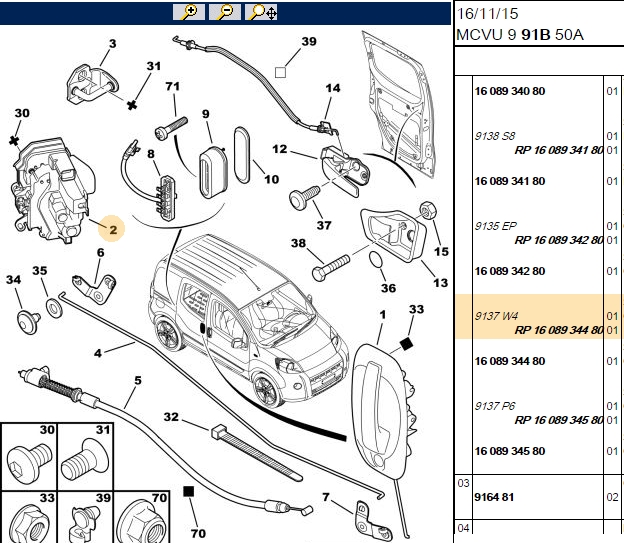Click the bolt thumbnail labeled 31
The height and width of the screenshot is (543, 624).
click(86, 457)
